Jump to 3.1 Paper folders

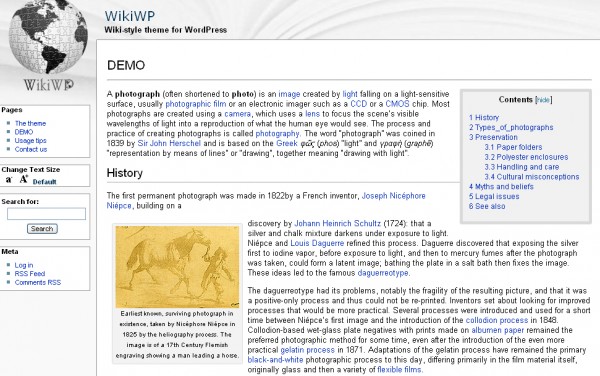click(x=514, y=147)
